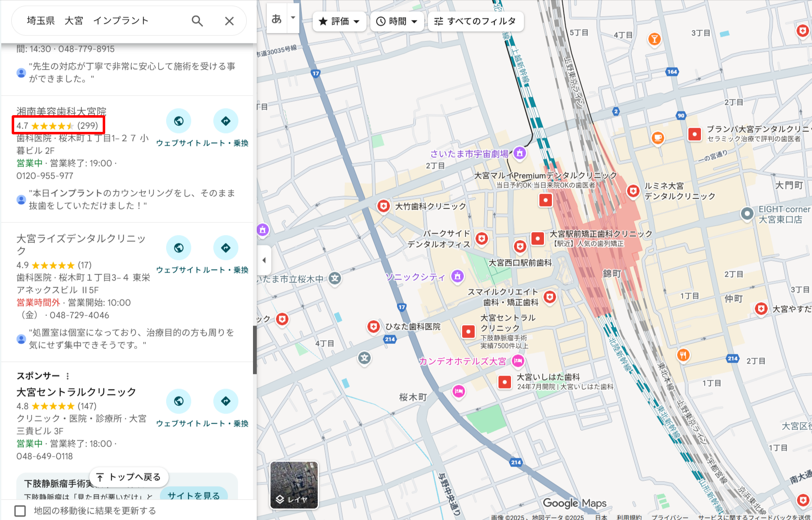Collapse the results side panel chevron
The height and width of the screenshot is (520, 812).
pos(264,260)
